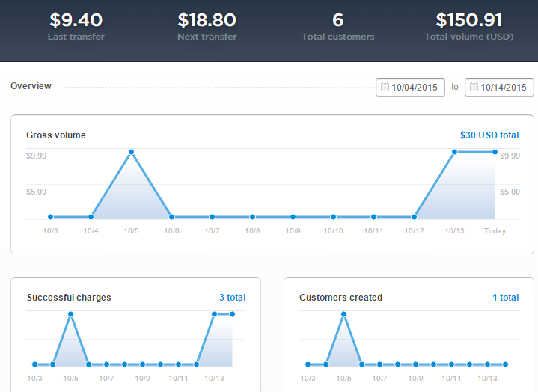
Task: Select the 10/10 data point in Gross volume
Action: 333,217
